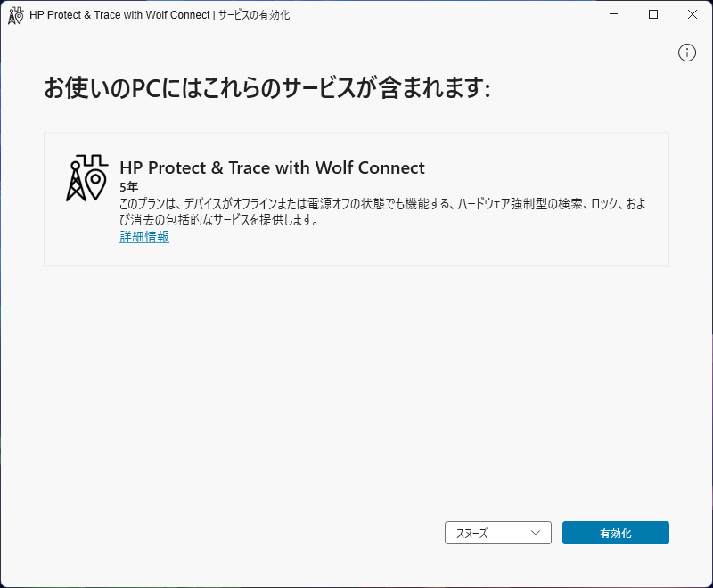Open the スヌーズ dropdown
This screenshot has height=588, width=713.
[498, 533]
